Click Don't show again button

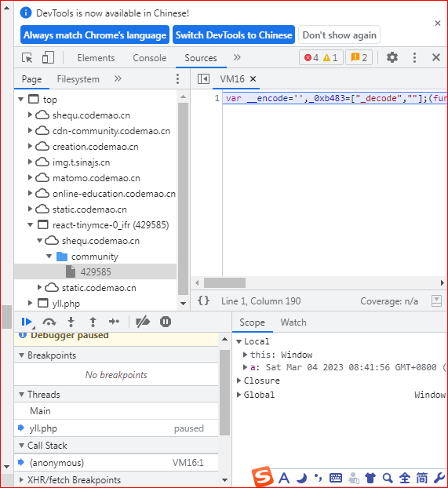[x=339, y=35]
